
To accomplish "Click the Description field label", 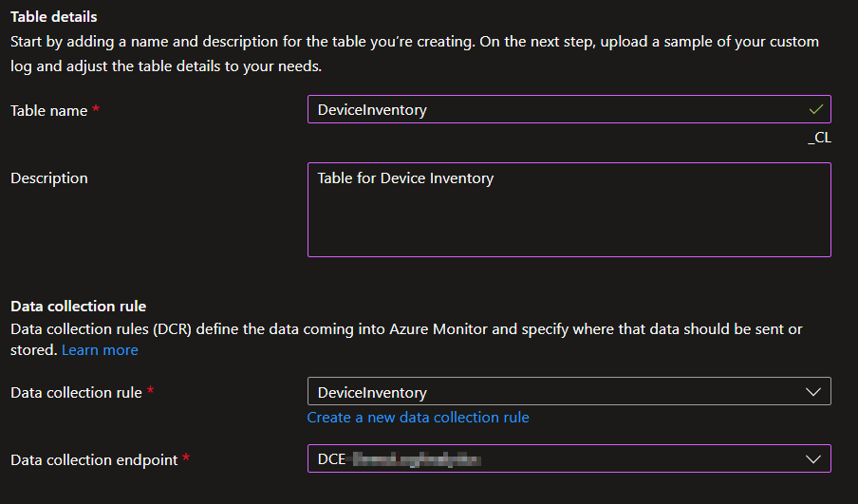I will (x=48, y=178).
